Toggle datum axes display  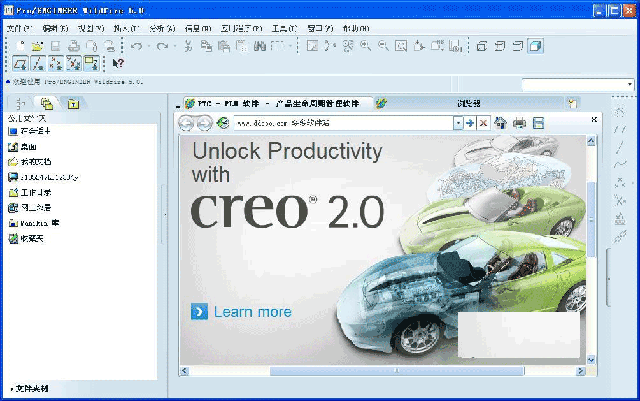click(x=38, y=63)
